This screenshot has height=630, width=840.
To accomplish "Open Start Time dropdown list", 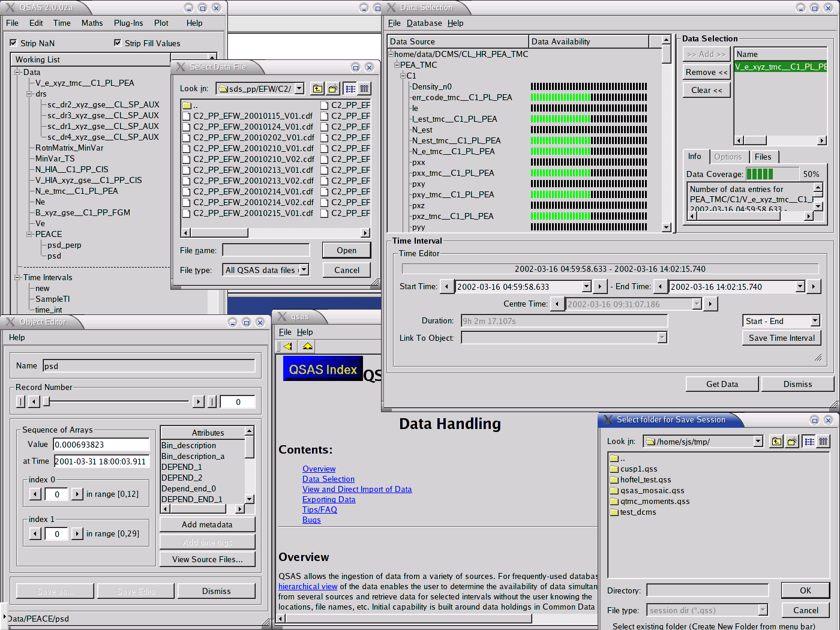I will [587, 287].
